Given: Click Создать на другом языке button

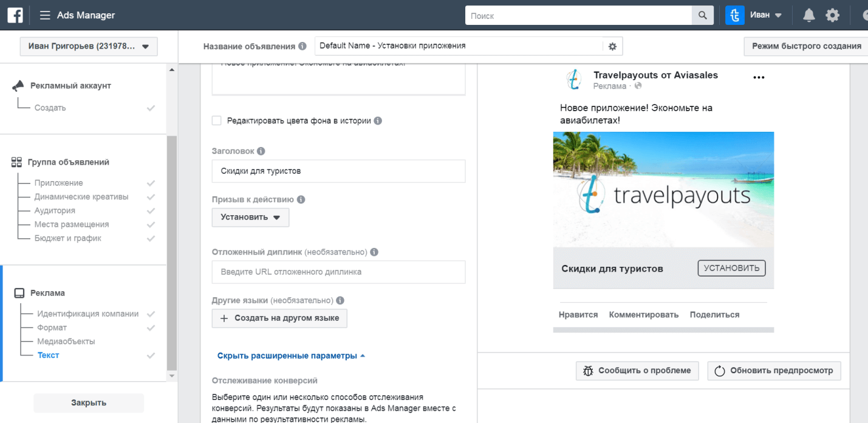Looking at the screenshot, I should 279,318.
